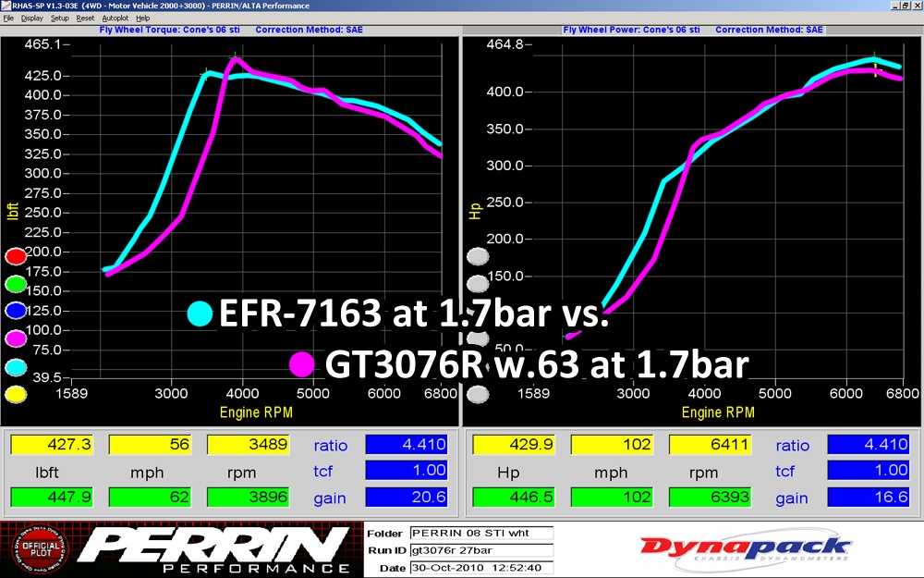This screenshot has width=924, height=578.
Task: Click the green 3896 rpm value
Action: 248,497
